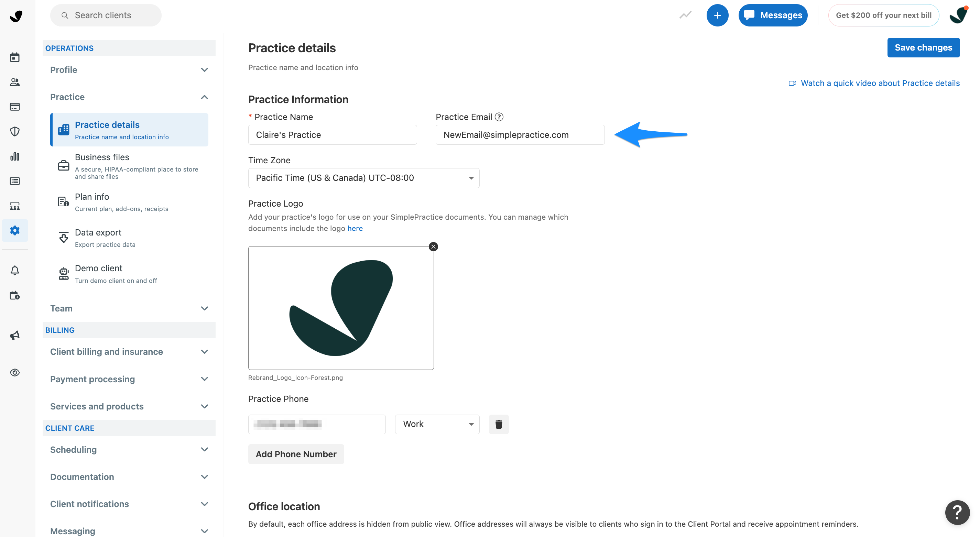Click the billing card icon in sidebar
This screenshot has height=537, width=980.
click(15, 107)
